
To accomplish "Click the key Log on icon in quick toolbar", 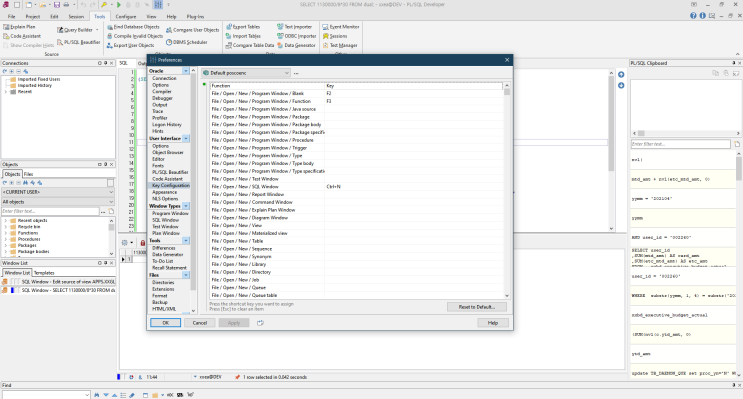I will pyautogui.click(x=103, y=5).
